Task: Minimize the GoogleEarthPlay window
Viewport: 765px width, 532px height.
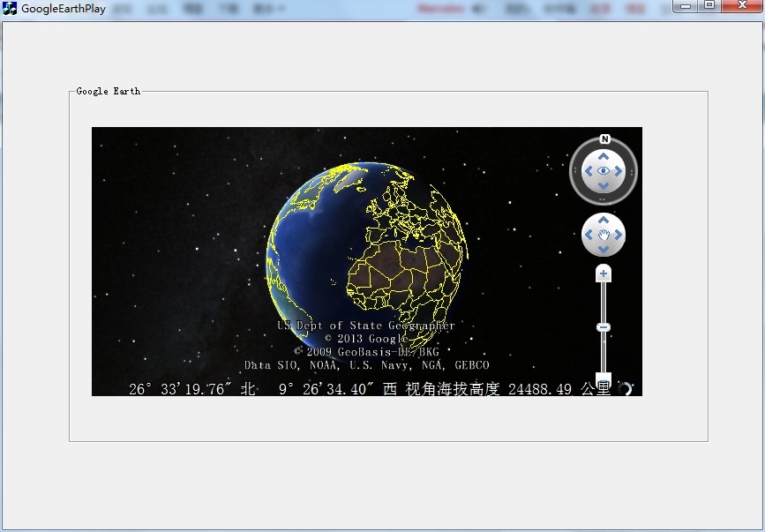Action: tap(686, 6)
